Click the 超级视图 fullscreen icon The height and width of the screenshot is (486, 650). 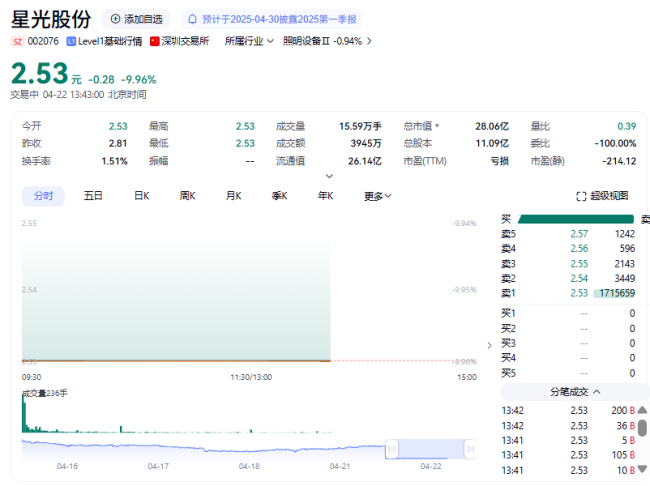tap(581, 196)
